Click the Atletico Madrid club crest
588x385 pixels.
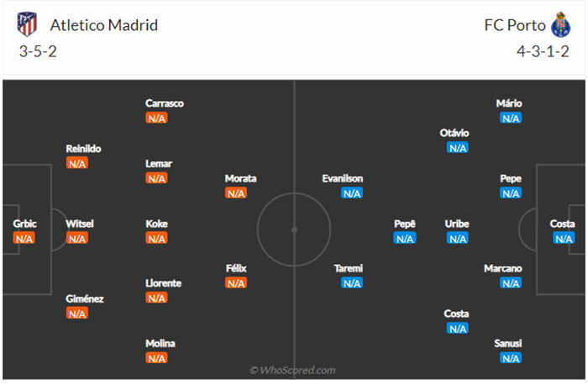[x=27, y=24]
